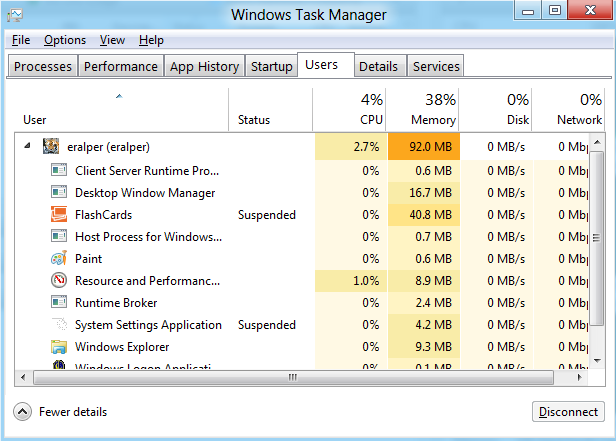Open the Options menu
The height and width of the screenshot is (441, 616).
[x=65, y=40]
